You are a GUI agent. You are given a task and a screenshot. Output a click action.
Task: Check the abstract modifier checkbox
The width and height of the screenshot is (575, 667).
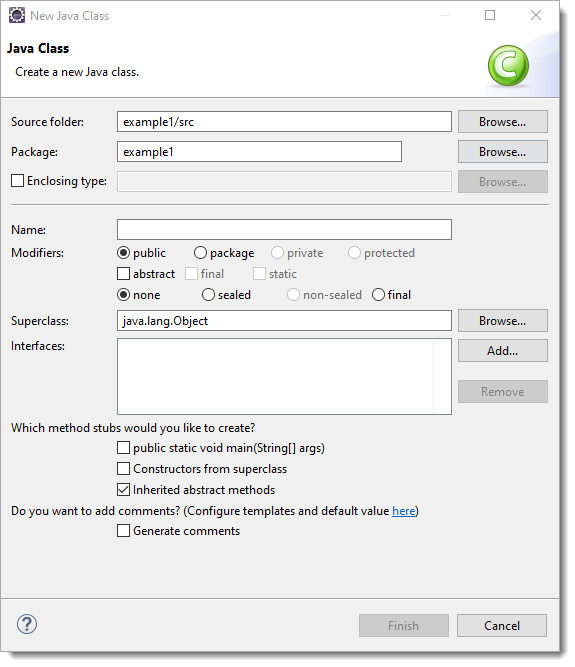coord(123,274)
